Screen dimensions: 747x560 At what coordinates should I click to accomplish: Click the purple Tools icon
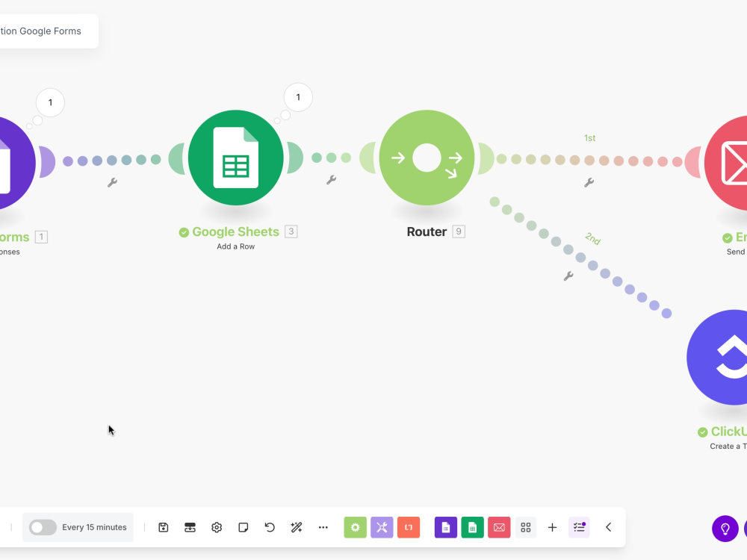(x=382, y=527)
